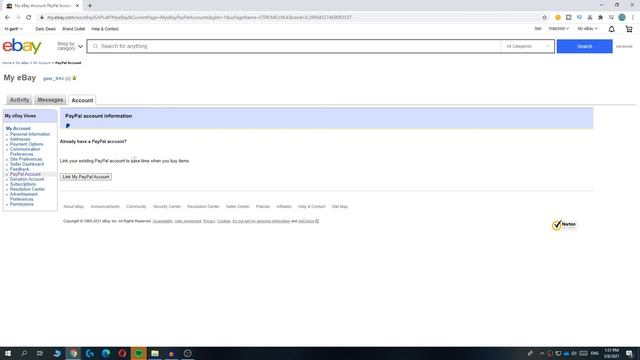Click the browser back arrow
640x360 pixels.
click(7, 18)
